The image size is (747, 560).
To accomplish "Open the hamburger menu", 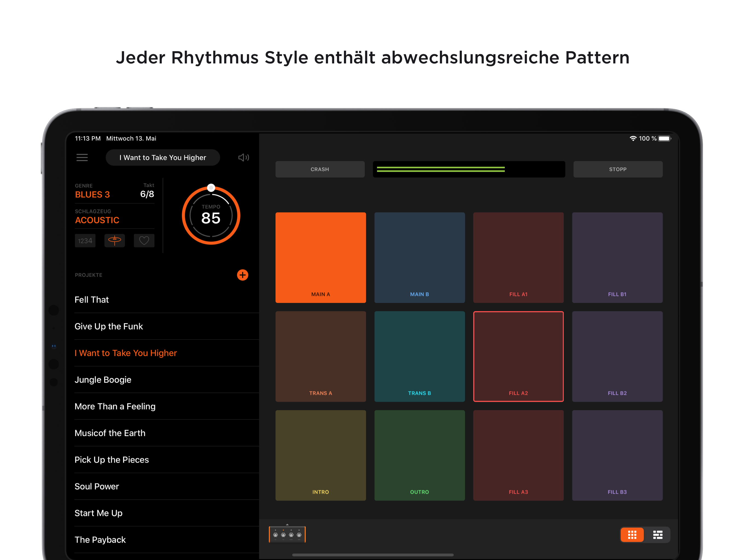I will 82,157.
